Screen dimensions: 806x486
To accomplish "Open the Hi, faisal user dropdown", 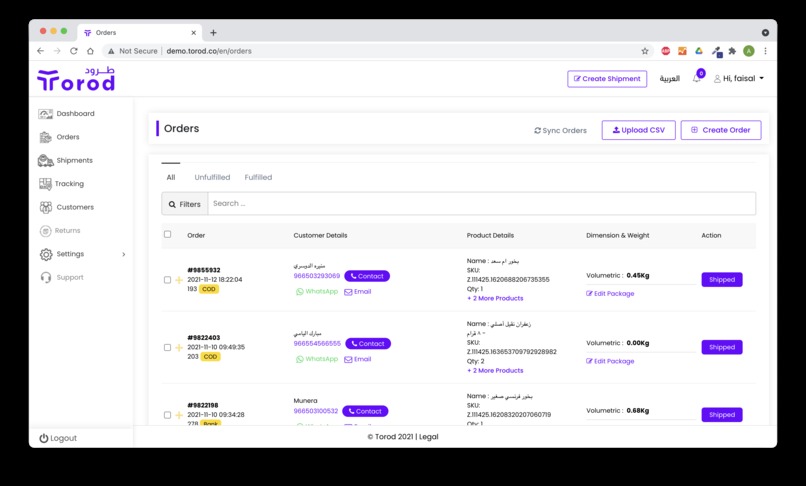I will point(739,78).
